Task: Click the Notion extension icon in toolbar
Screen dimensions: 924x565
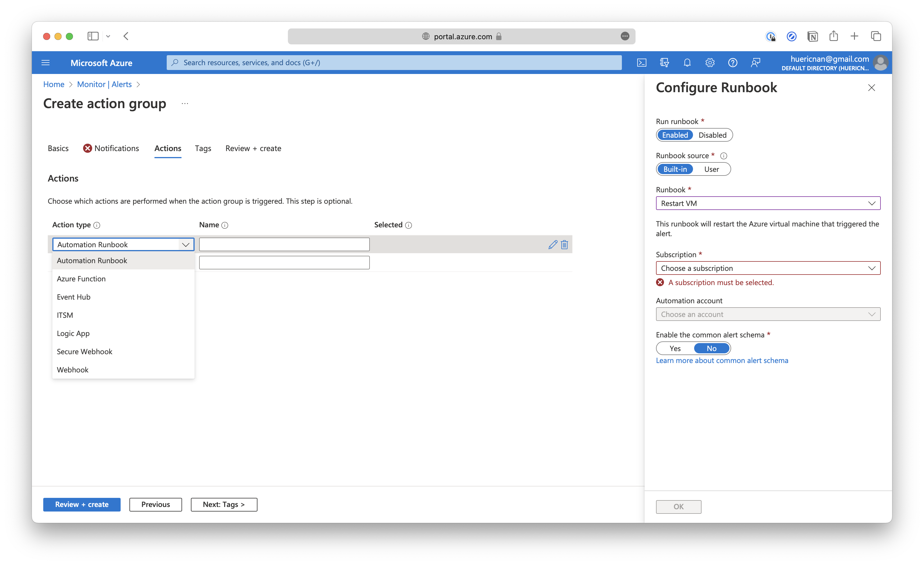Action: coord(812,36)
